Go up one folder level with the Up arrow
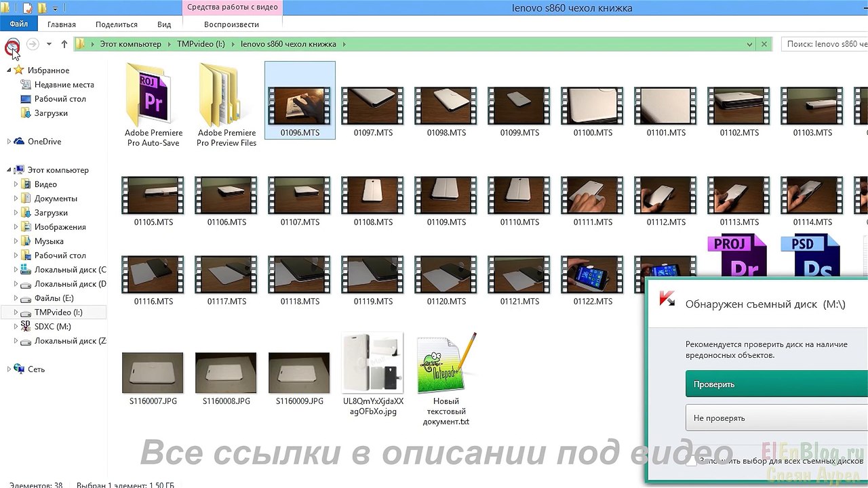 point(64,45)
